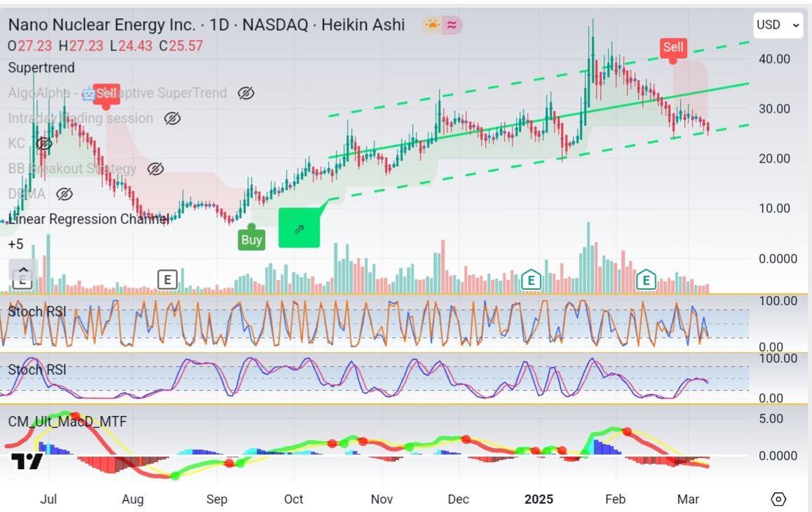The width and height of the screenshot is (812, 512).
Task: Click the green box with the diagonal arrow
Action: pyautogui.click(x=299, y=228)
